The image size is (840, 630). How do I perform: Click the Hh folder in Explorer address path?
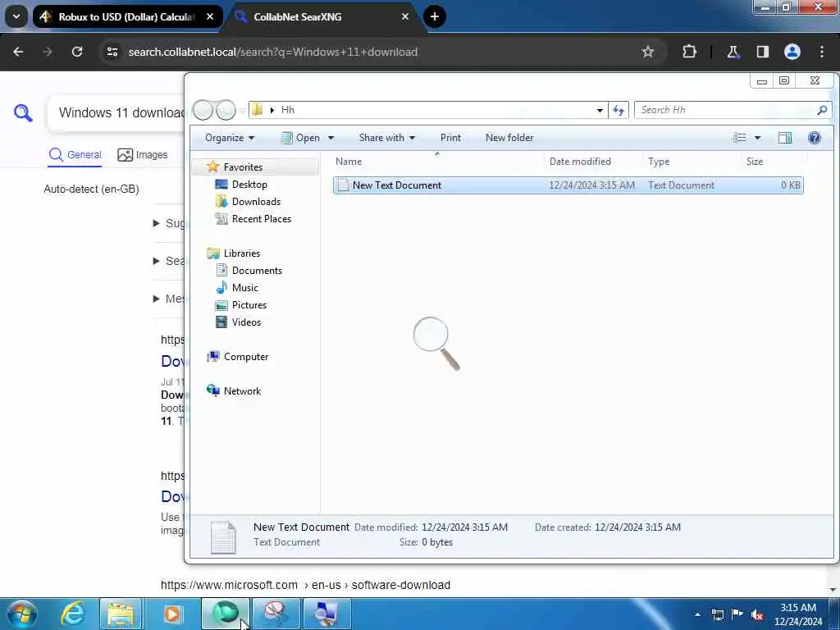[x=288, y=110]
